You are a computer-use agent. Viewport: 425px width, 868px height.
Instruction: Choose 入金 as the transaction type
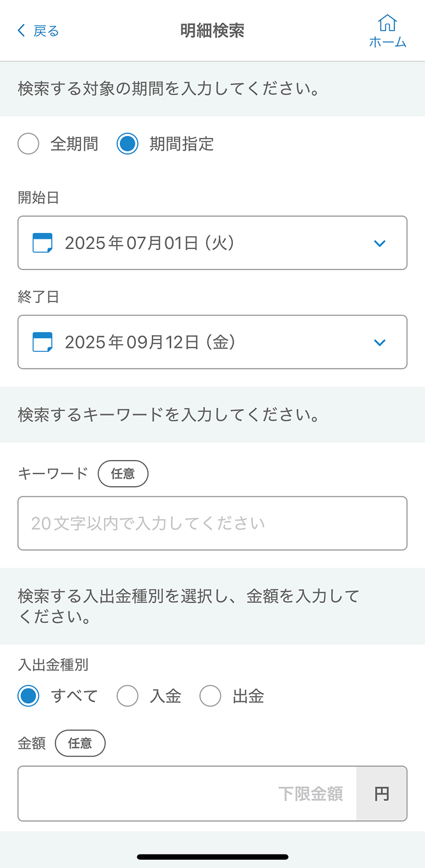pyautogui.click(x=127, y=696)
